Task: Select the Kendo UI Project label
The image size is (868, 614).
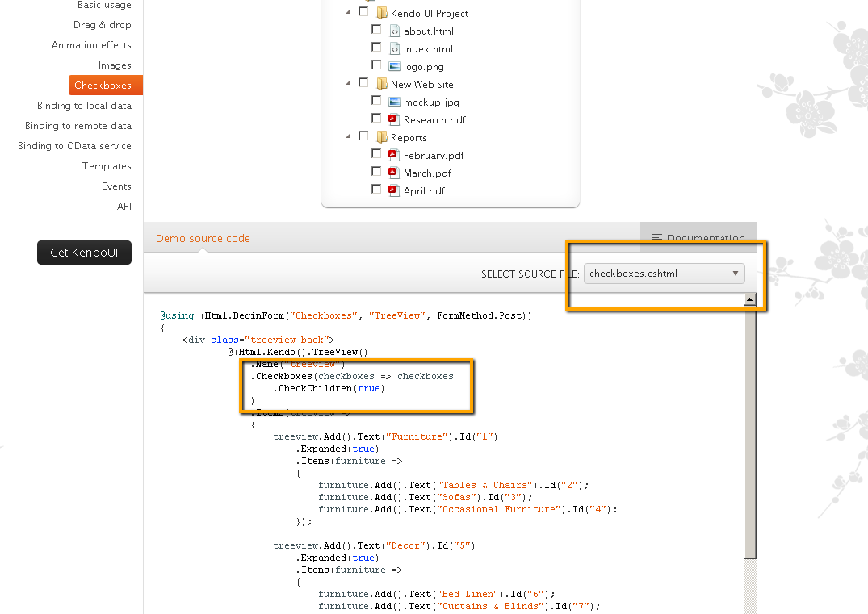Action: [x=430, y=13]
